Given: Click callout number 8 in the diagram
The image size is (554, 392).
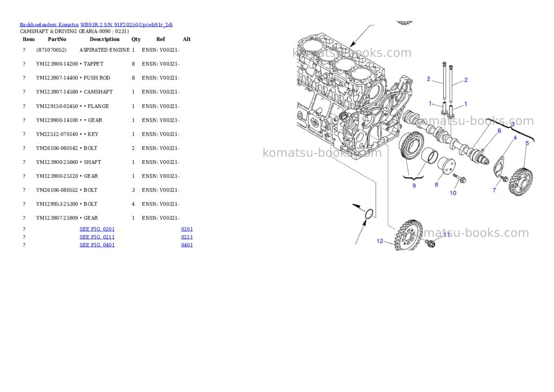Looking at the screenshot, I should coord(437,185).
